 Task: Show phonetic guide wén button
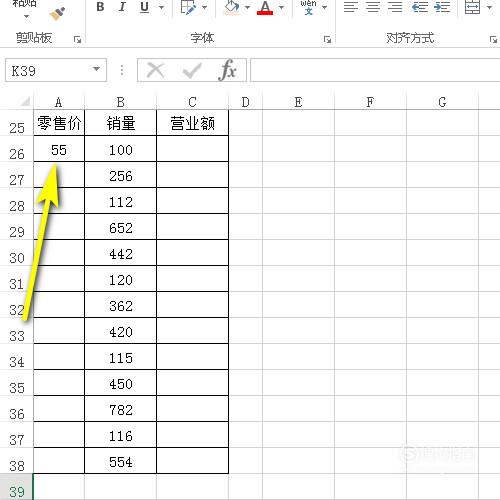[x=308, y=7]
